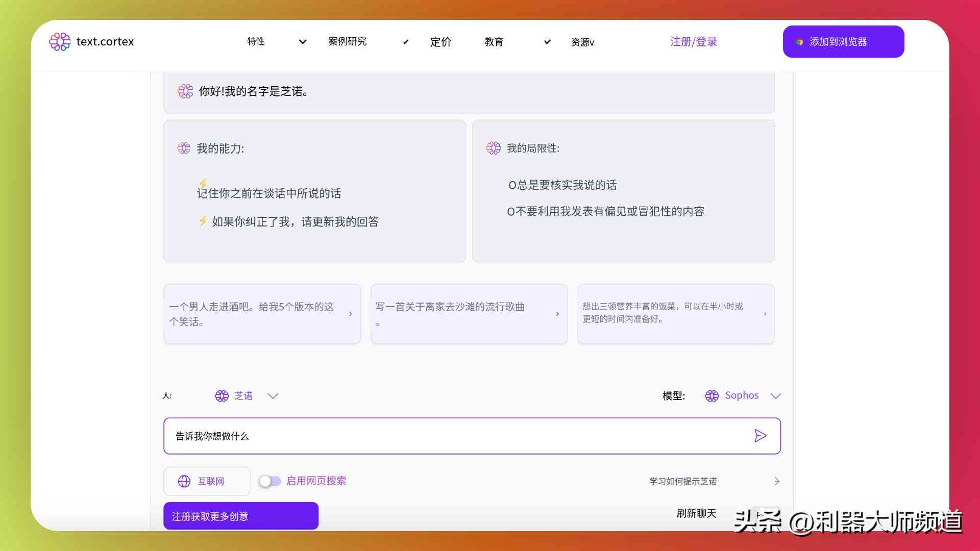Click the 芝诺 AI assistant icon
Image resolution: width=980 pixels, height=551 pixels.
point(221,395)
